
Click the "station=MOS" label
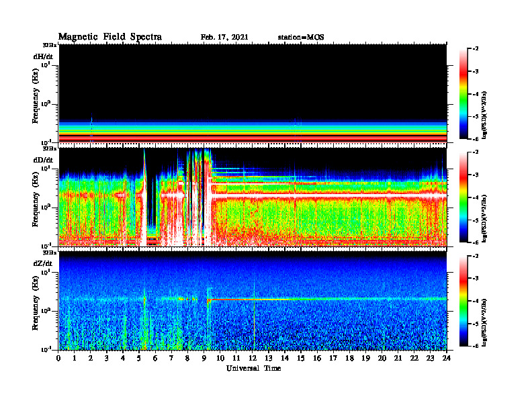coord(301,37)
